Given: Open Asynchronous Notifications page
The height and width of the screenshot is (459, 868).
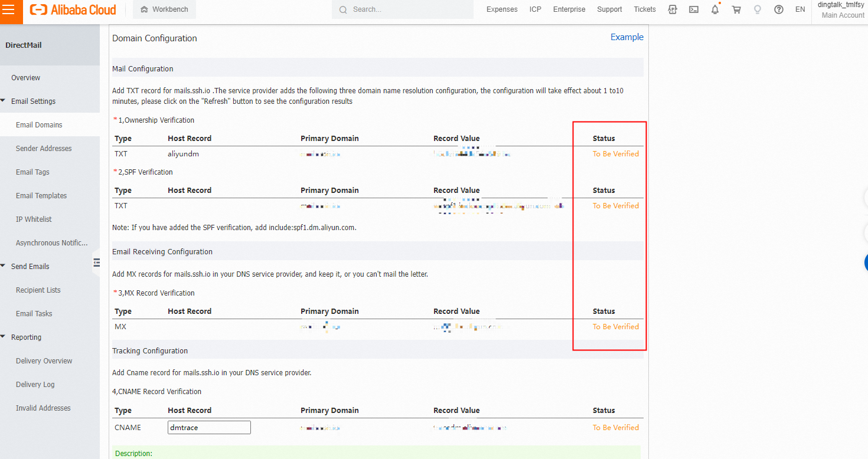Looking at the screenshot, I should (51, 243).
